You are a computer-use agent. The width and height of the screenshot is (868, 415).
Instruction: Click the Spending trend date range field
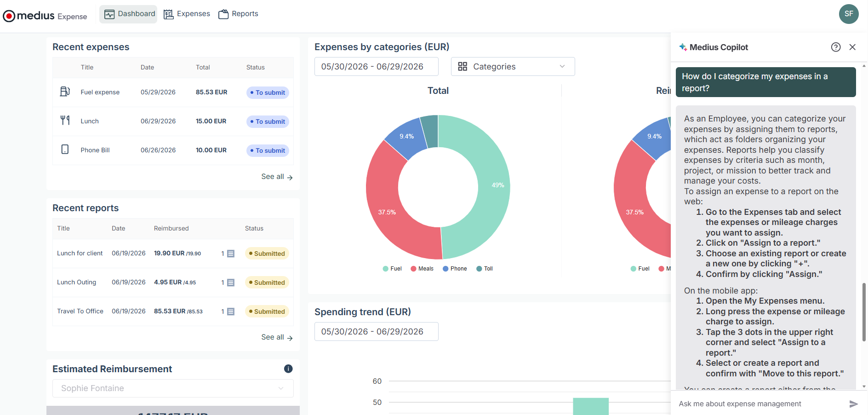click(x=376, y=332)
